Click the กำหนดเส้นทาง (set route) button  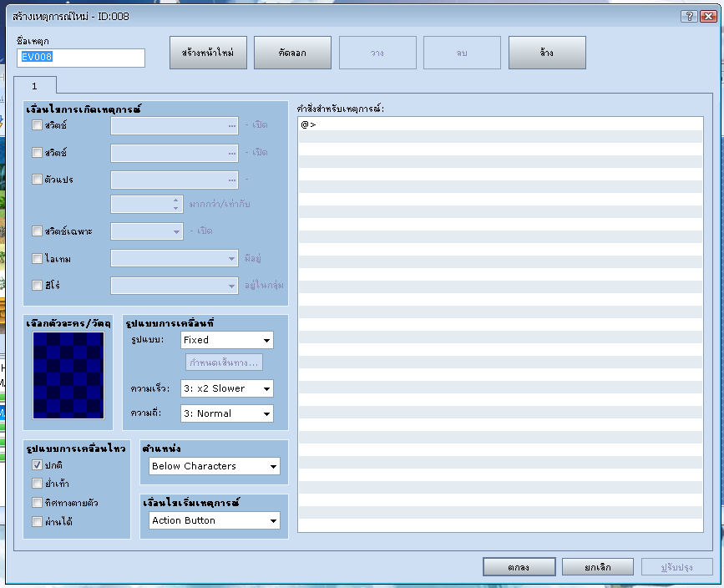pyautogui.click(x=224, y=362)
